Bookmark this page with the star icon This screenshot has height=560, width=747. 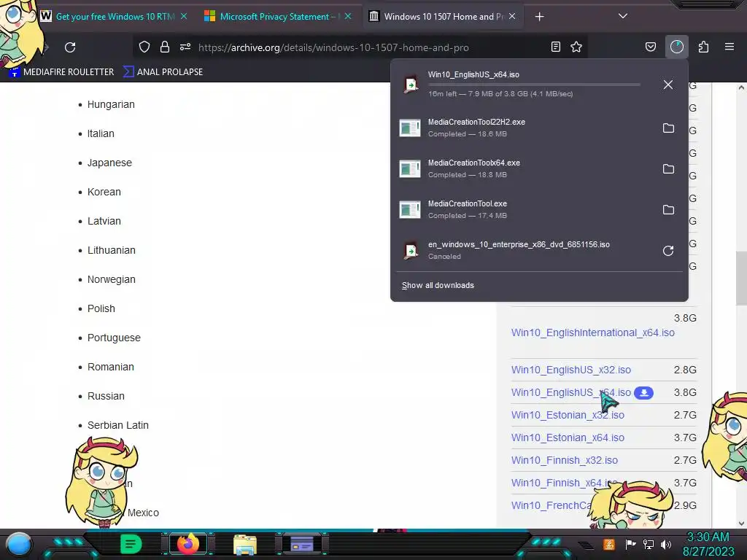click(576, 47)
